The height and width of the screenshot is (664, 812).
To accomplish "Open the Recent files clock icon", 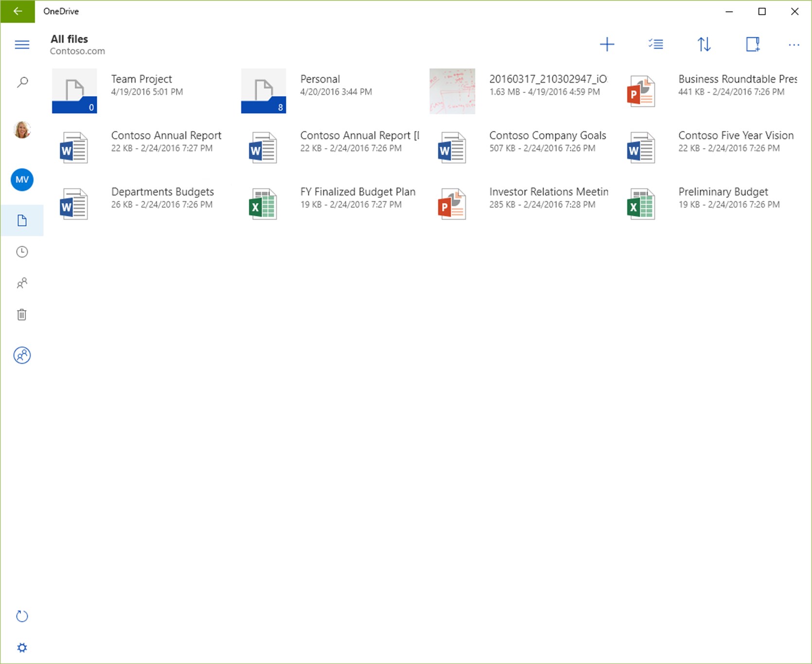I will [22, 252].
